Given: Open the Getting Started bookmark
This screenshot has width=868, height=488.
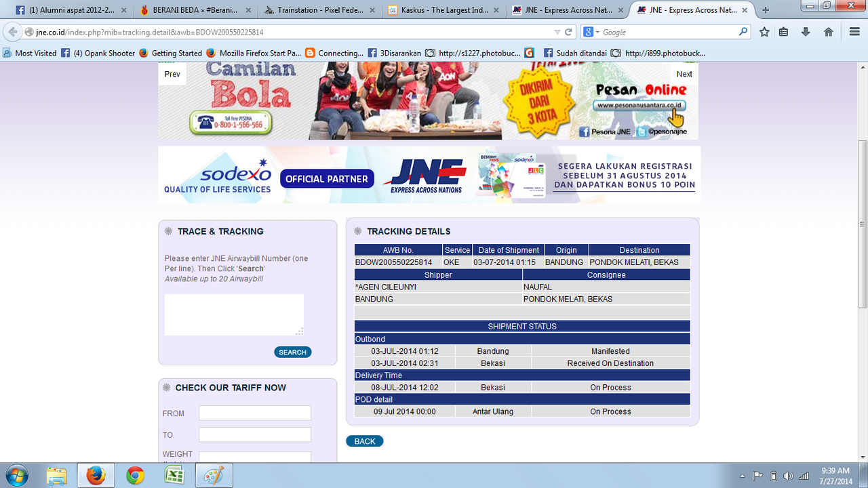Looking at the screenshot, I should [170, 53].
